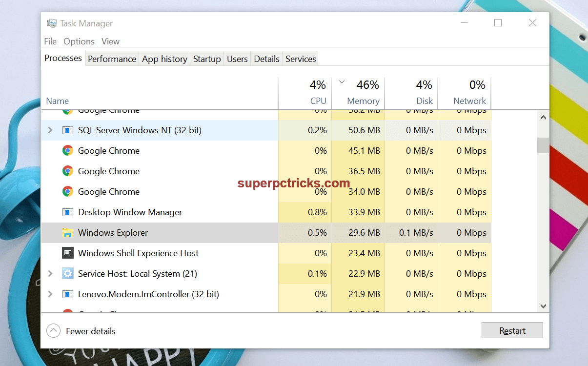The height and width of the screenshot is (366, 588).
Task: Click the Windows Explorer folder icon
Action: [x=67, y=232]
